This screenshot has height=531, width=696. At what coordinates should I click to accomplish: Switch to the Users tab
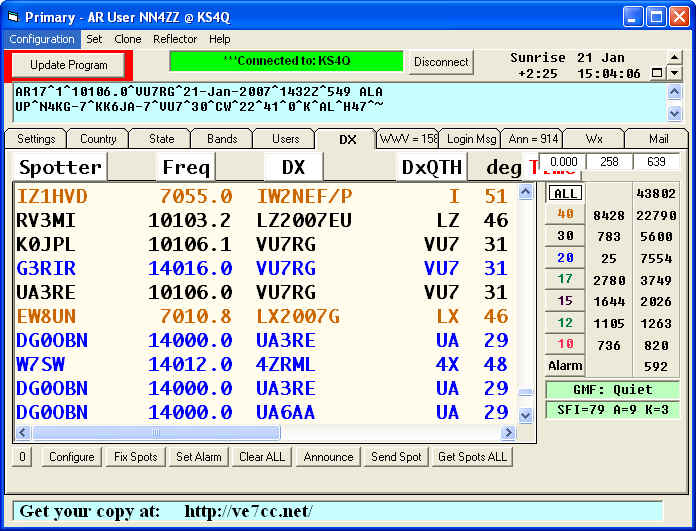[x=285, y=139]
